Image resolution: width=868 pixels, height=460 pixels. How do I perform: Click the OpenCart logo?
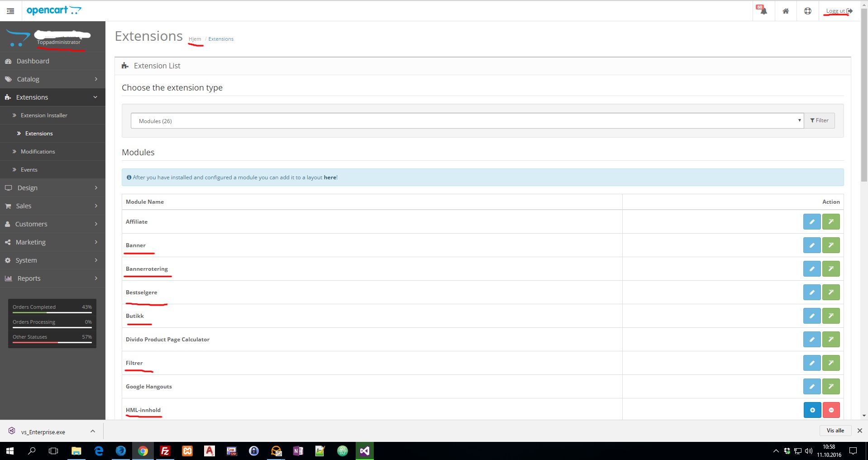click(54, 10)
